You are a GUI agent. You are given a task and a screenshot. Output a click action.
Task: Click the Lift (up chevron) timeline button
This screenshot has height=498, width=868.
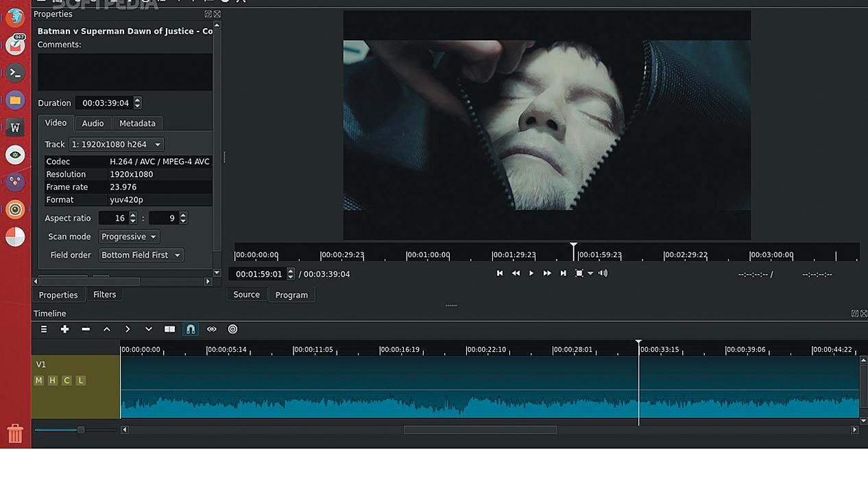point(107,329)
